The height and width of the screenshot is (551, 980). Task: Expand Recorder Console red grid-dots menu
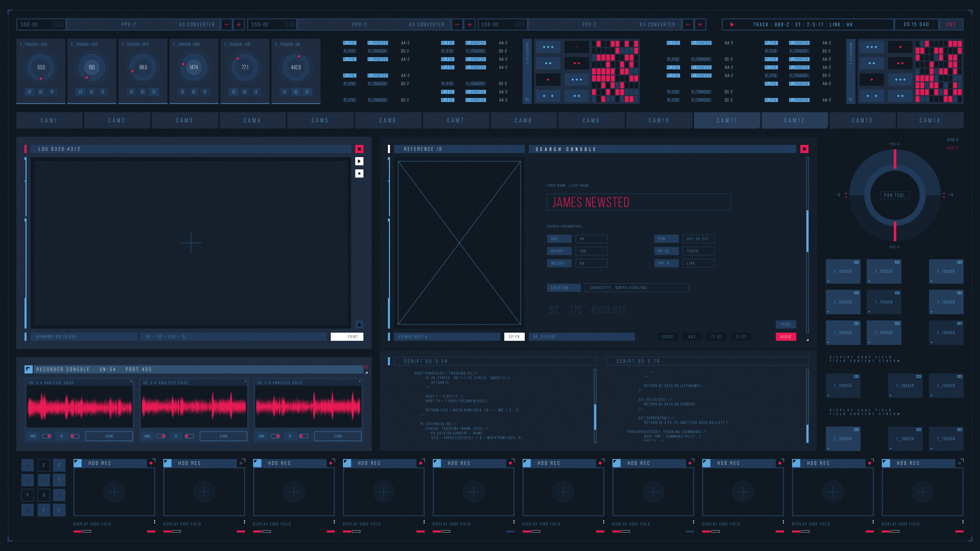click(366, 367)
